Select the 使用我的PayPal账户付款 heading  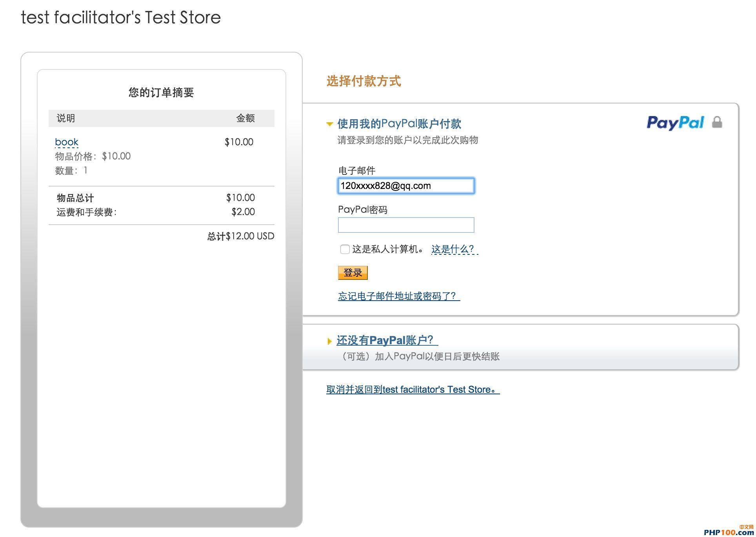tap(399, 124)
